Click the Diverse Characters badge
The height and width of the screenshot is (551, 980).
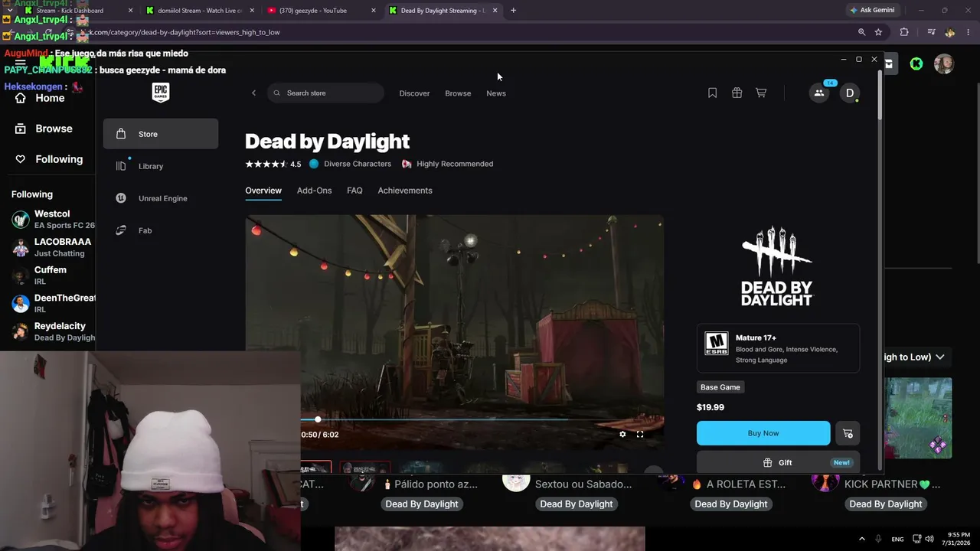point(351,164)
